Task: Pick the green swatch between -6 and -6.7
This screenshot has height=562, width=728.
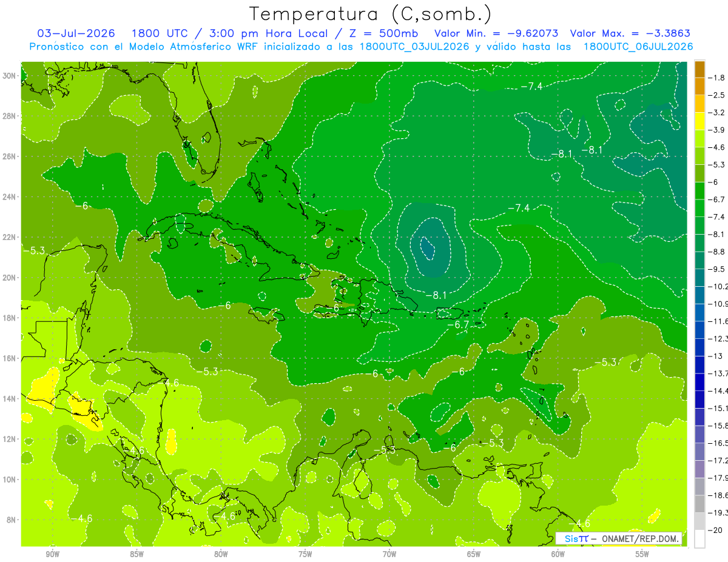Action: [x=699, y=191]
